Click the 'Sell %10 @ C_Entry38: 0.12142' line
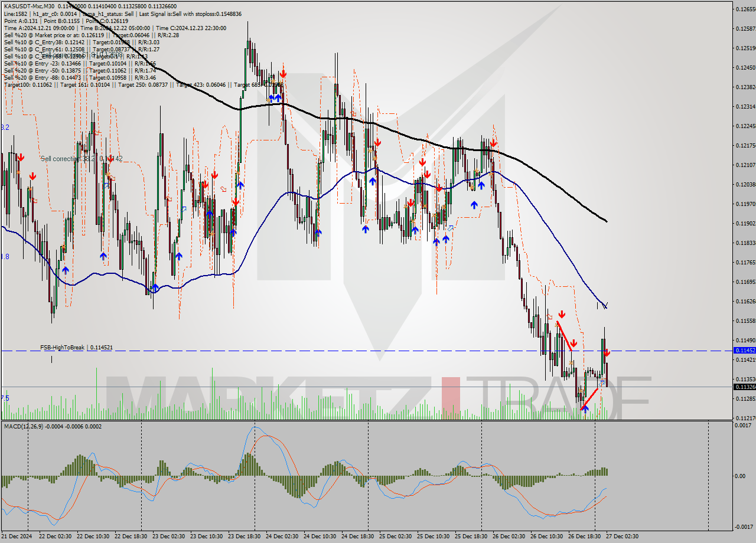Screen dimensions: 756x543 [82, 42]
